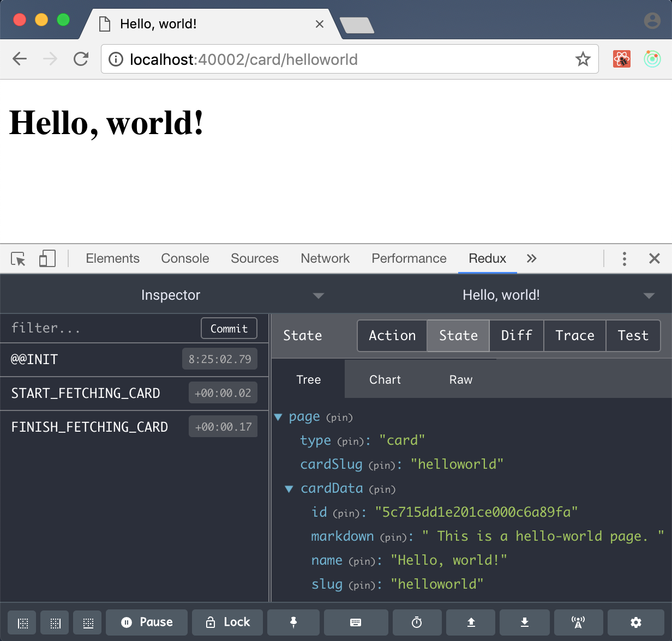
Task: Switch inspector to Trace view
Action: [x=575, y=336]
